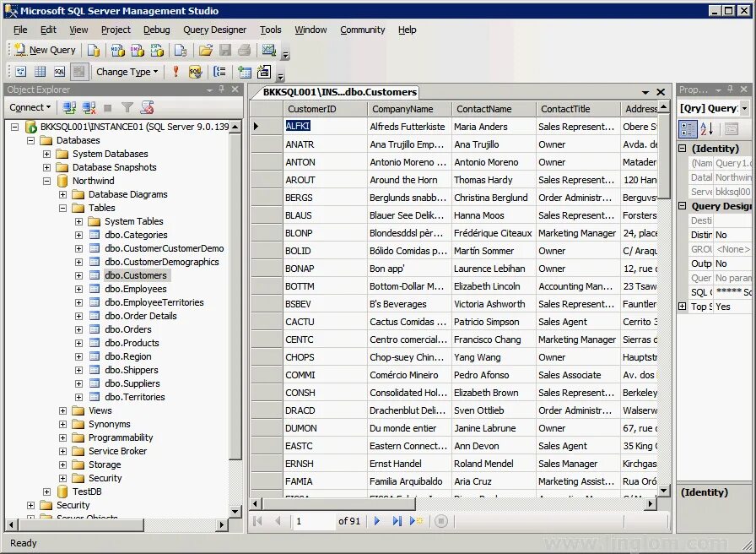The image size is (756, 554).
Task: Toggle Categorized view in Properties panel
Action: coord(688,129)
